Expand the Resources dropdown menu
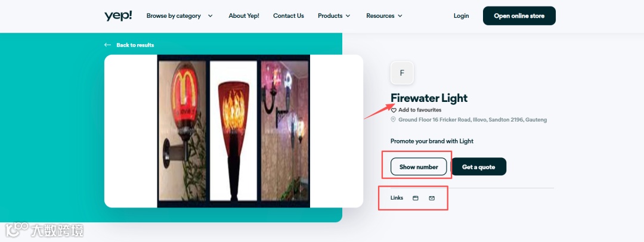 click(384, 16)
